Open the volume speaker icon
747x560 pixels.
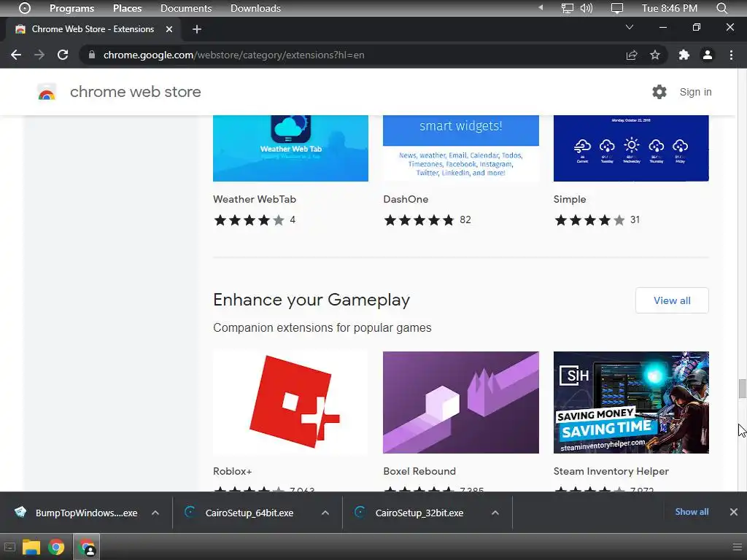(587, 8)
